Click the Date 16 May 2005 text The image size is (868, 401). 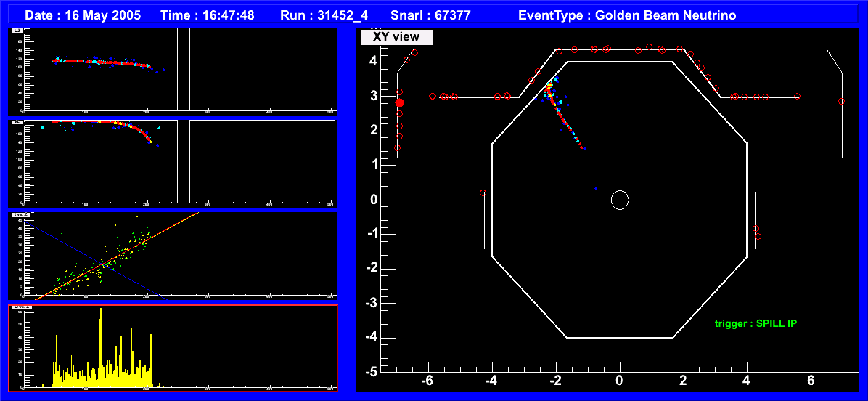click(83, 15)
